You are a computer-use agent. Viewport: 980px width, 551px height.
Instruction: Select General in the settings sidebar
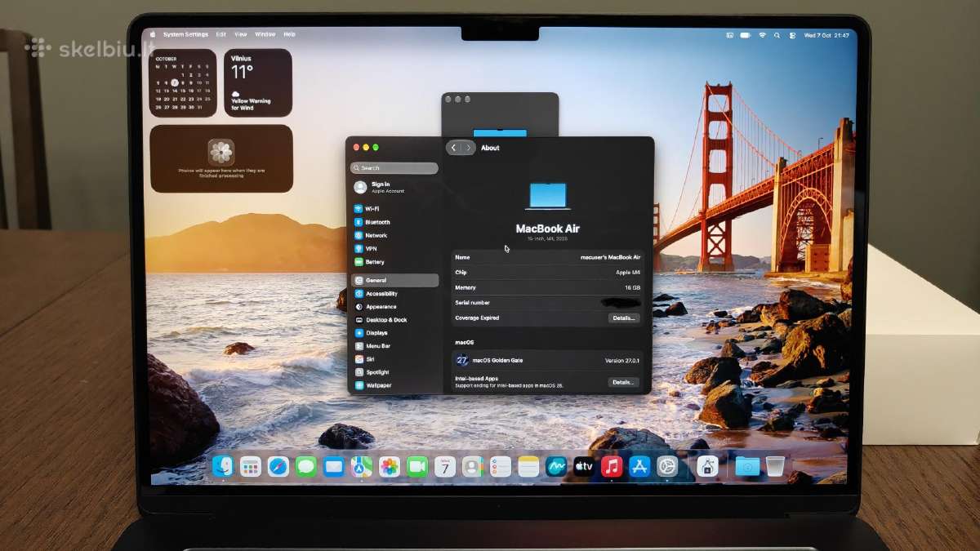pos(394,280)
